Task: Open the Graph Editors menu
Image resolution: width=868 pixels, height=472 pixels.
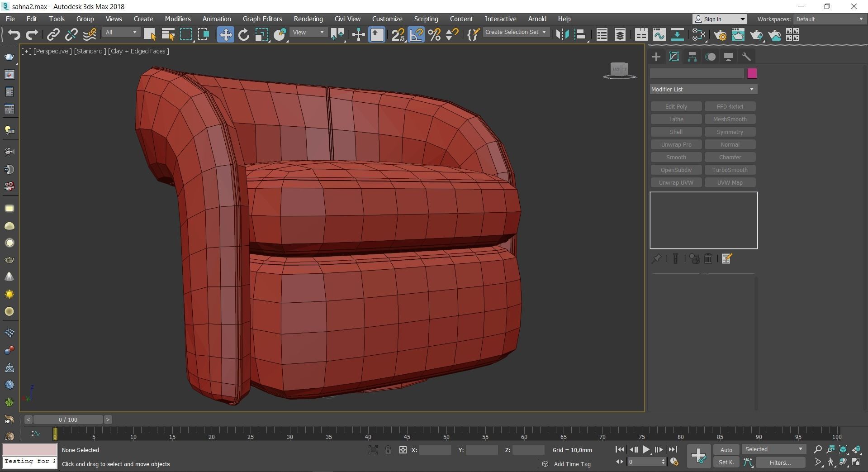Action: (x=262, y=19)
